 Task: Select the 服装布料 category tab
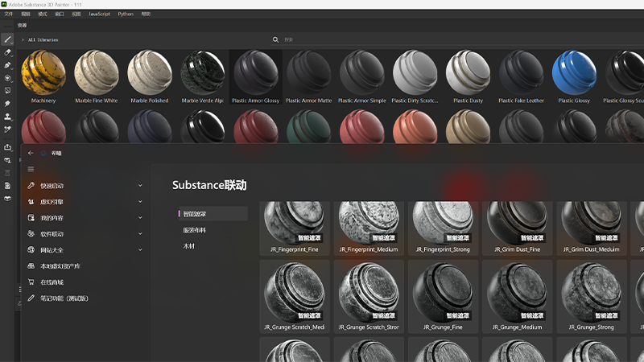(x=195, y=230)
